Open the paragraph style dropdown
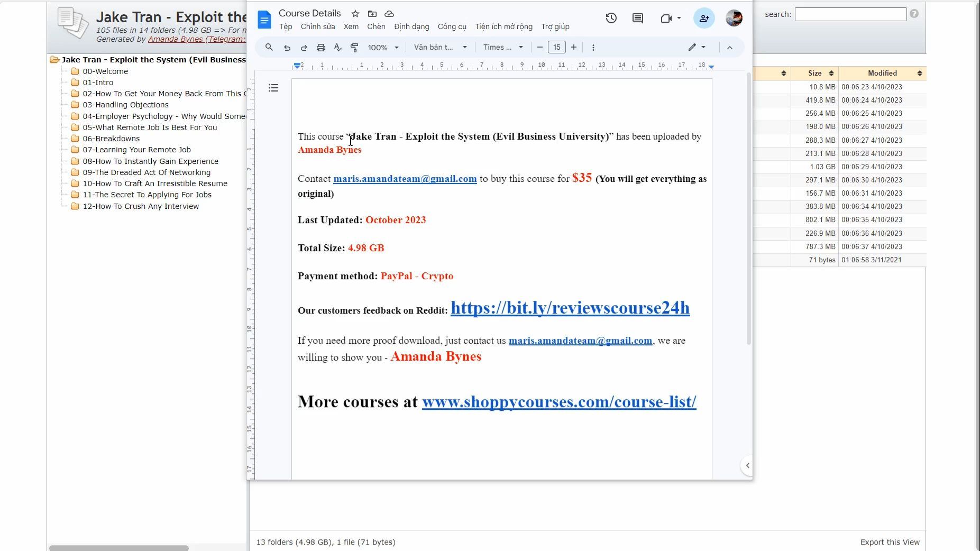This screenshot has width=980, height=551. (x=440, y=47)
